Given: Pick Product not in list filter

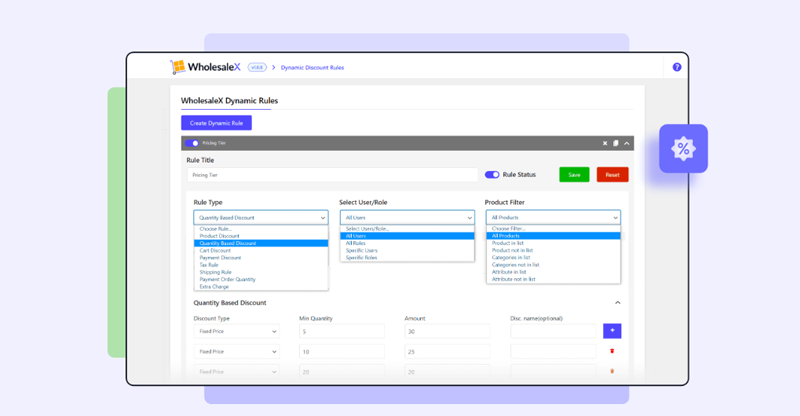Looking at the screenshot, I should 553,251.
